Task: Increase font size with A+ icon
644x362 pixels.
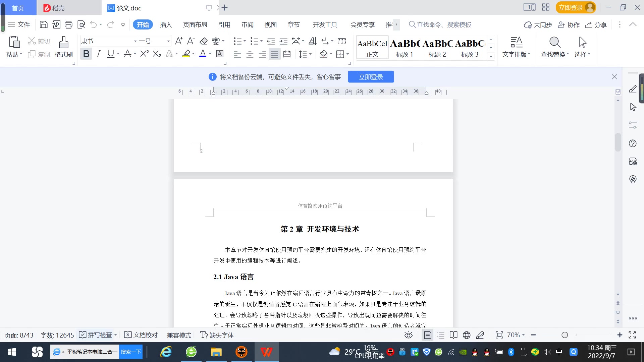Action: coord(179,41)
